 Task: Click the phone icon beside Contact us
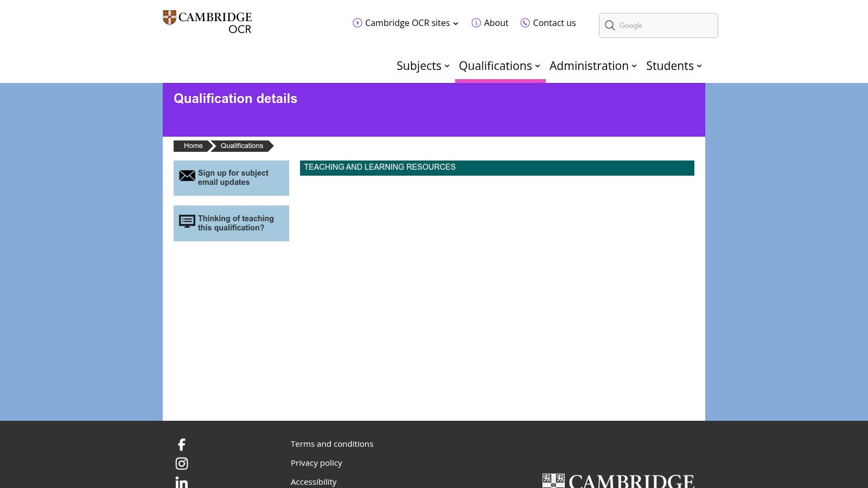tap(525, 23)
